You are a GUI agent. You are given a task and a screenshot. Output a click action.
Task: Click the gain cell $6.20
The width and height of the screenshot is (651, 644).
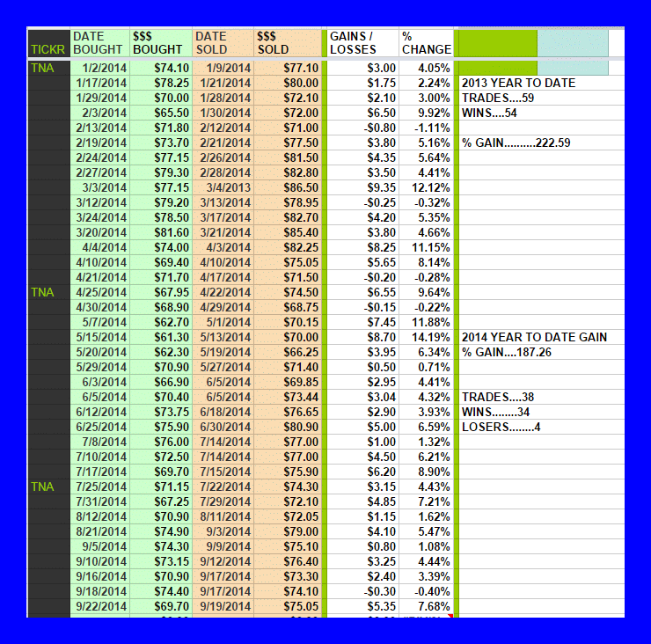tap(362, 472)
